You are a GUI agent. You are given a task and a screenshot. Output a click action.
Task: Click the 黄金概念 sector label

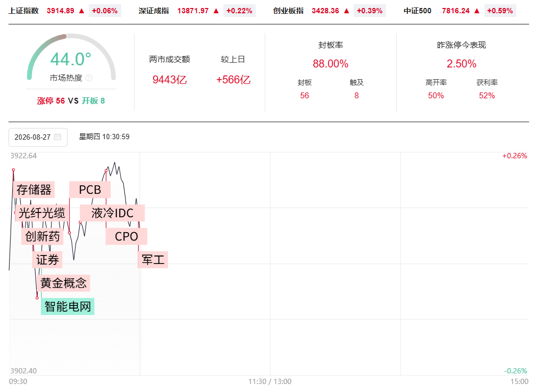(x=64, y=283)
